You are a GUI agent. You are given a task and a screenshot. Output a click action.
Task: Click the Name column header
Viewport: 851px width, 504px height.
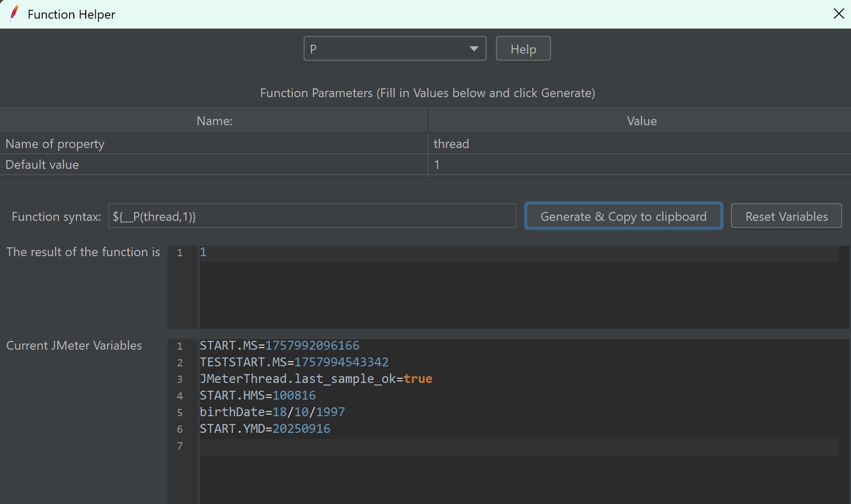(214, 121)
